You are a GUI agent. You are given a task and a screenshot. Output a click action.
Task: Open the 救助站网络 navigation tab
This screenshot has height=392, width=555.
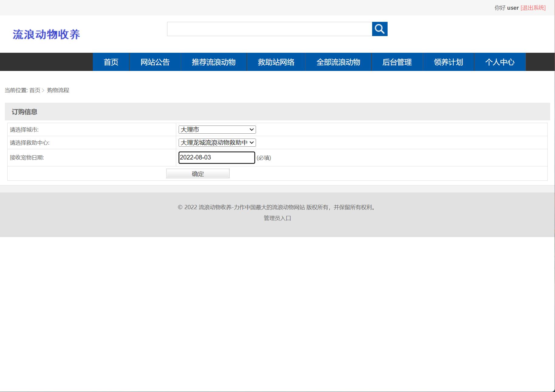pyautogui.click(x=276, y=62)
